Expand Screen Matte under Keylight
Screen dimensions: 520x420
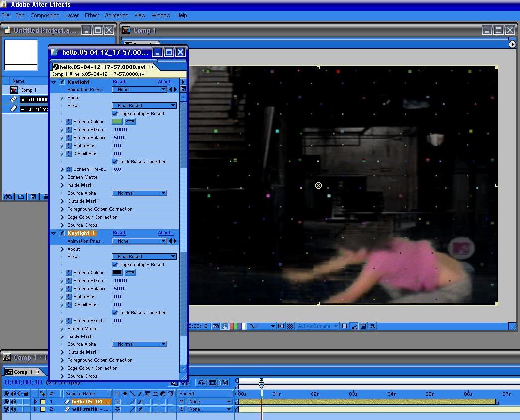tap(62, 177)
